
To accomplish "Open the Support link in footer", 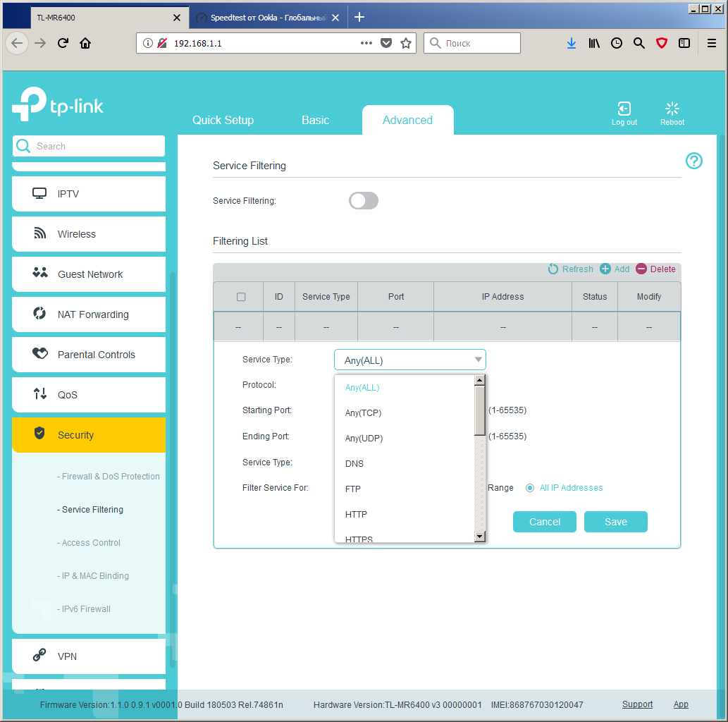I will pos(637,704).
